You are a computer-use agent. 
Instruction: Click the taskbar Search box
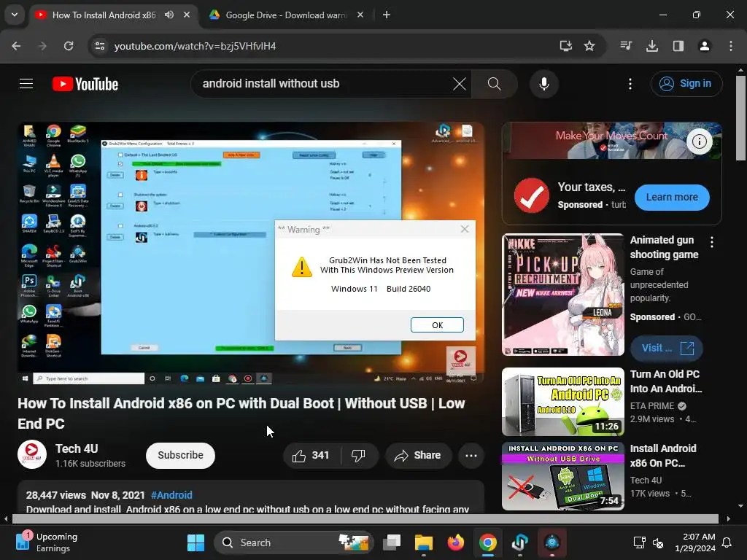point(294,542)
